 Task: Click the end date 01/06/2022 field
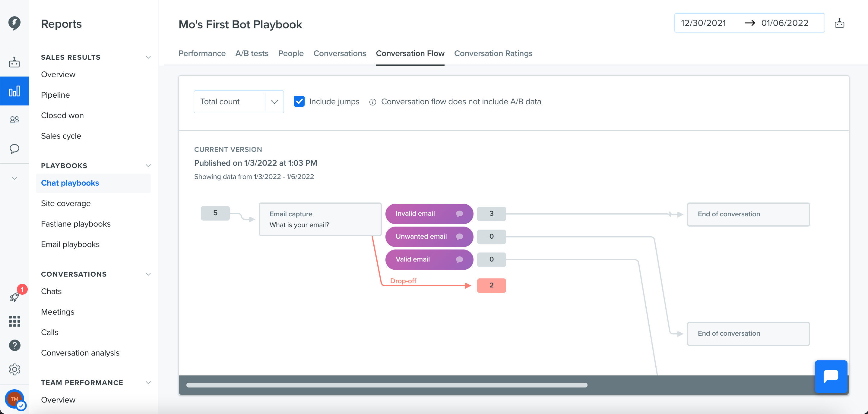pyautogui.click(x=785, y=23)
